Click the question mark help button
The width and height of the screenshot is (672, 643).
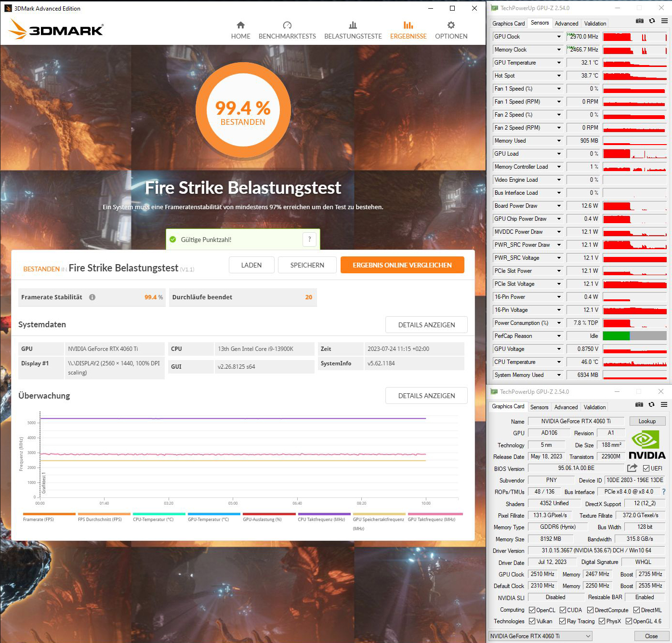pos(309,239)
